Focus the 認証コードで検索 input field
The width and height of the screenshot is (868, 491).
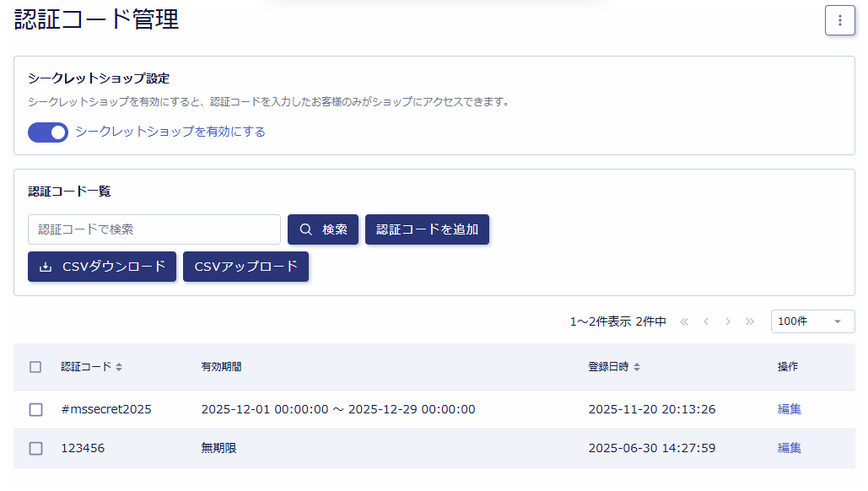pos(154,229)
